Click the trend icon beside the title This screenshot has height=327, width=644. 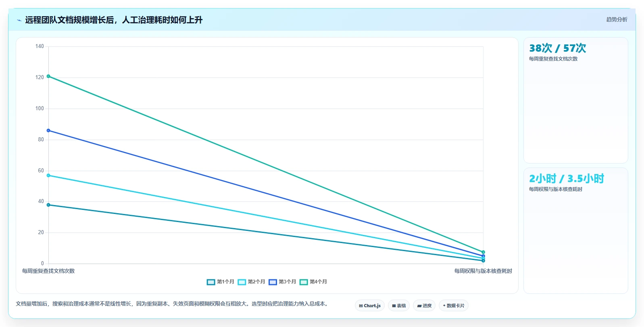(x=19, y=20)
